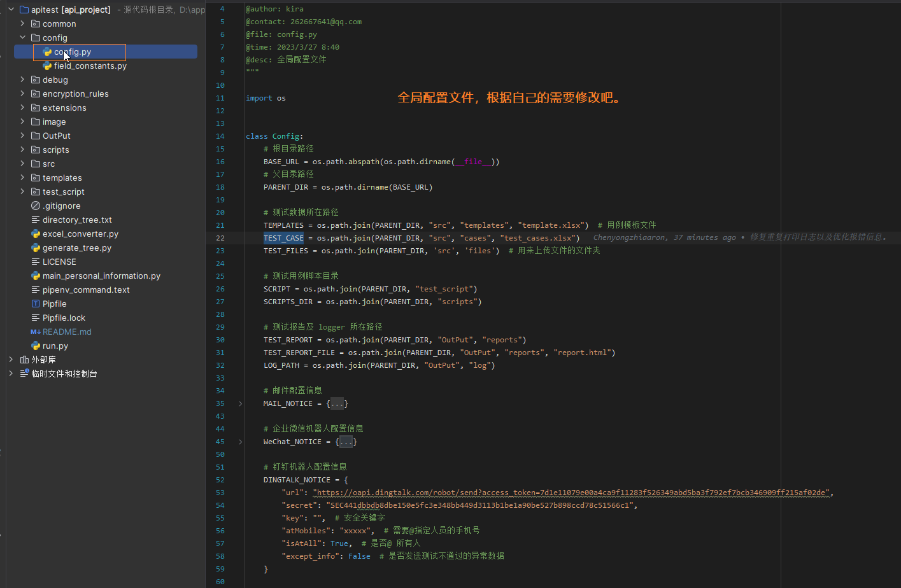The image size is (901, 588).
Task: Click the generate_tree.py Python icon
Action: coord(36,248)
